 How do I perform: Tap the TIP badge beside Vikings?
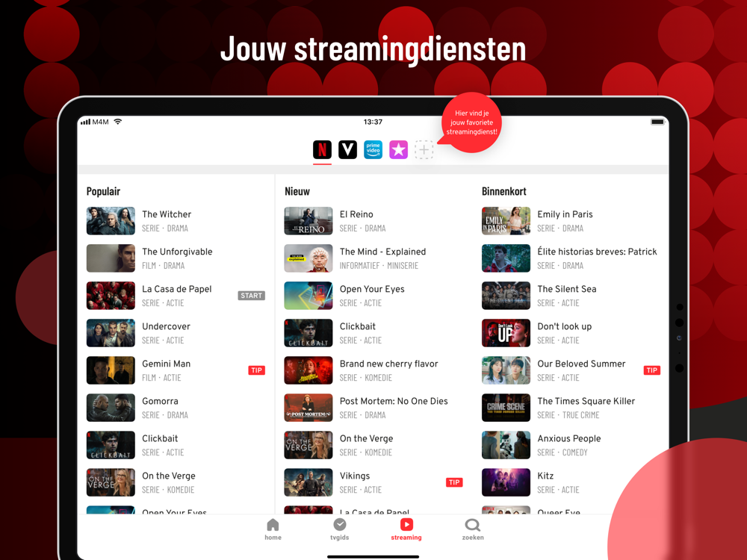pos(454,482)
